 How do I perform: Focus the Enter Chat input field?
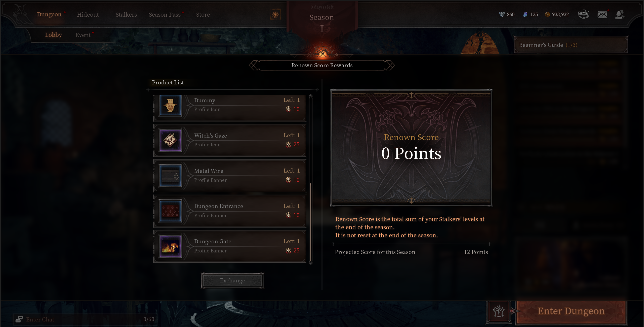85,319
